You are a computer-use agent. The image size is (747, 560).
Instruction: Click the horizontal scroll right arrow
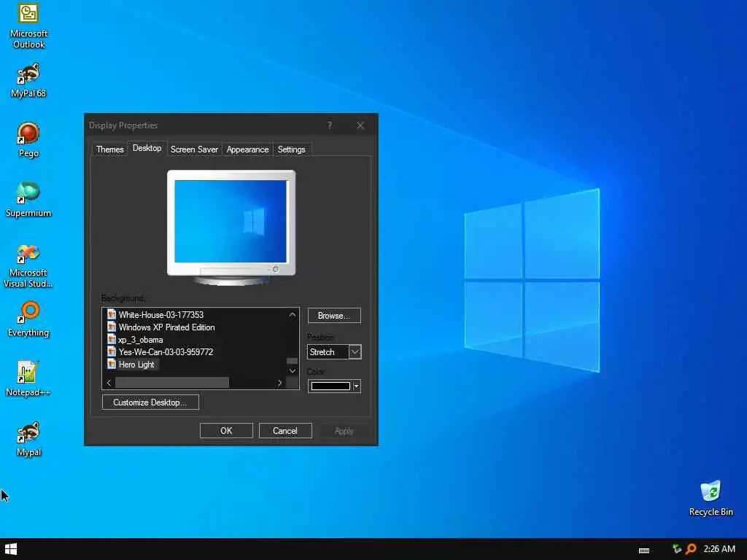coord(279,383)
